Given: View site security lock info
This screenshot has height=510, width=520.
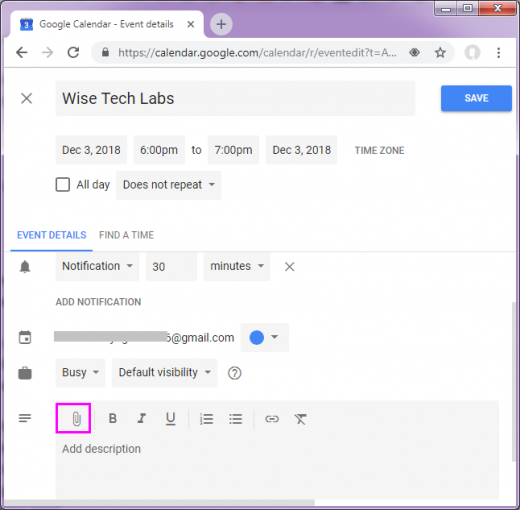Looking at the screenshot, I should coord(105,52).
